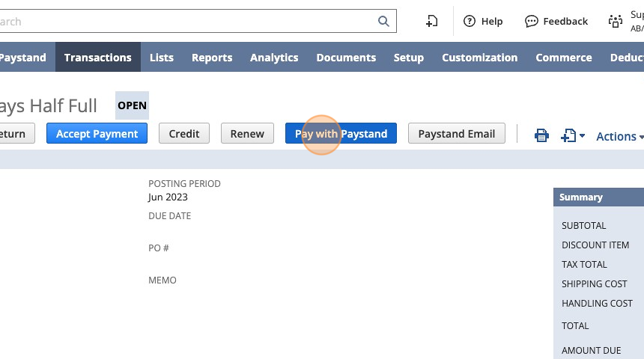Open the Transactions menu
This screenshot has width=644, height=359.
tap(98, 58)
